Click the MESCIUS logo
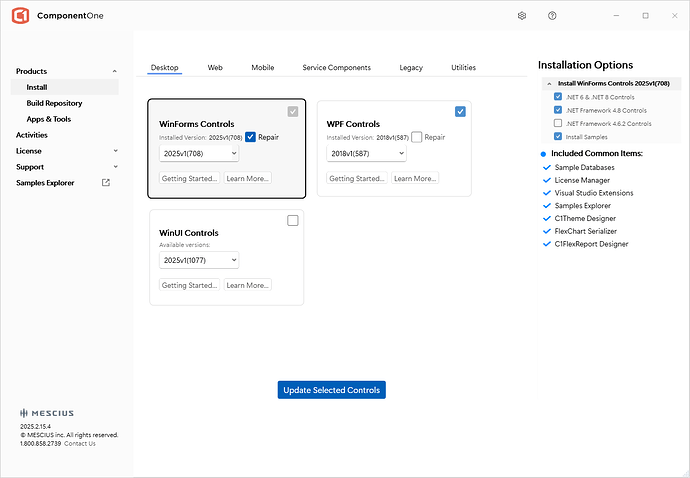The width and height of the screenshot is (690, 478). click(x=47, y=413)
